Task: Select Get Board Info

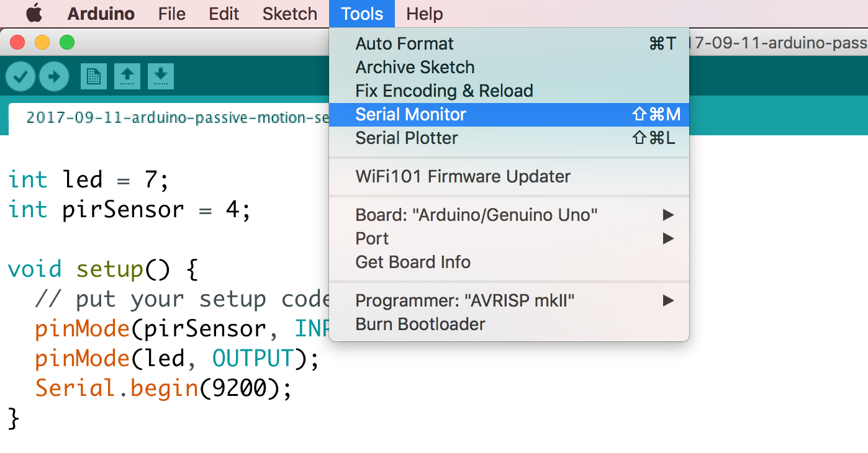Action: (509, 262)
